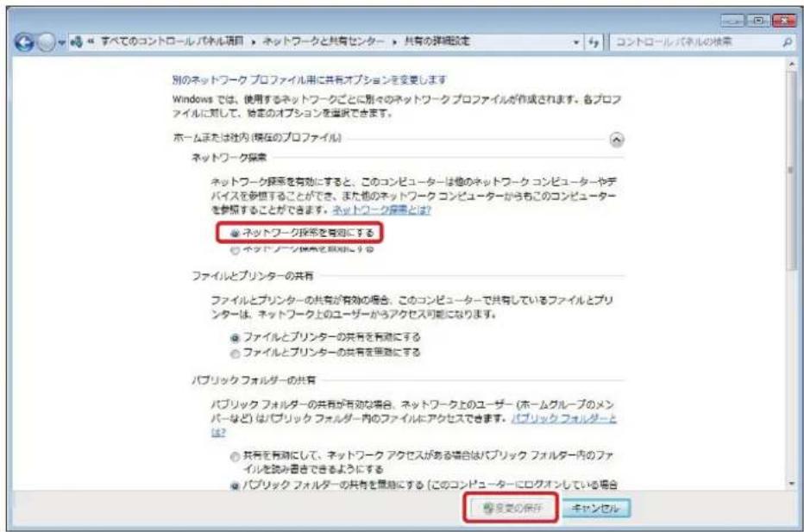
Task: Maximize the control panel window
Action: click(758, 21)
